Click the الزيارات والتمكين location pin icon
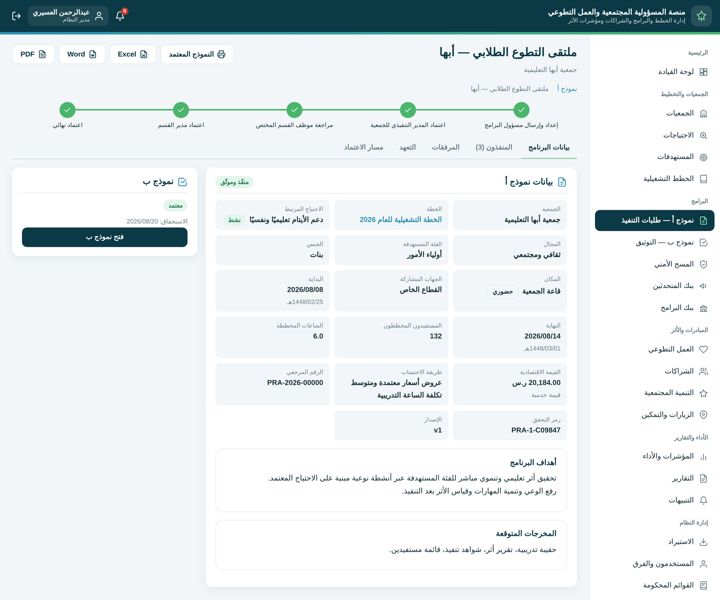Viewport: 720px width, 600px height. click(x=703, y=415)
